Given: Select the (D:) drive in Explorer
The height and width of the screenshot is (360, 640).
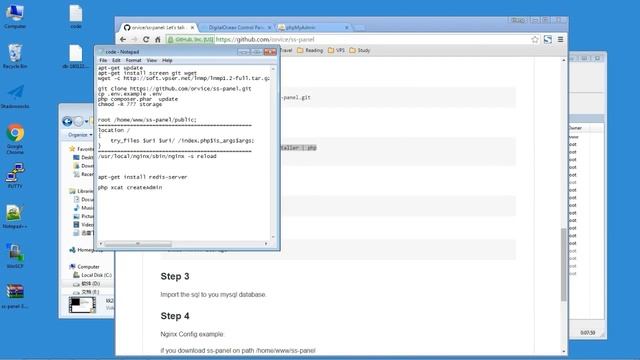Looking at the screenshot, I should (x=87, y=283).
